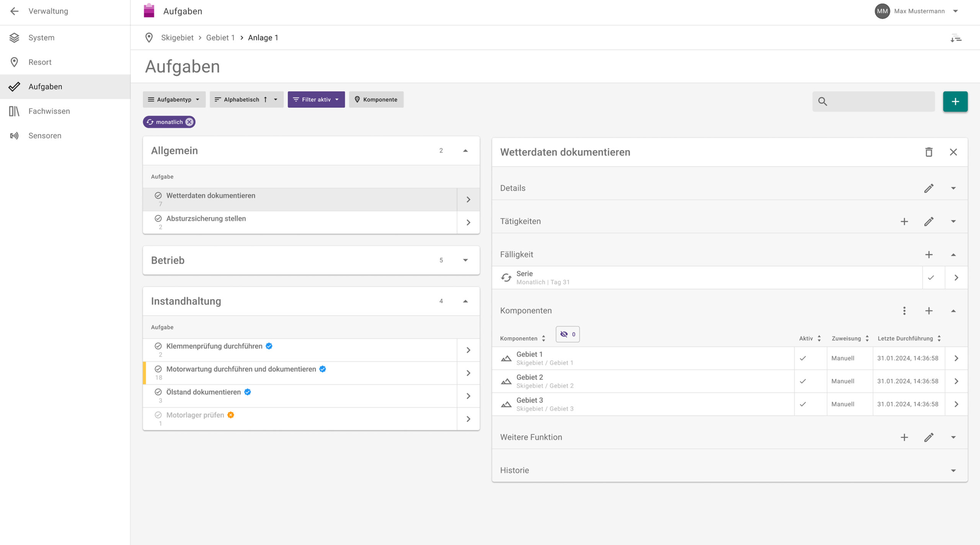
Task: Remove the monatlich filter chip
Action: coord(189,122)
